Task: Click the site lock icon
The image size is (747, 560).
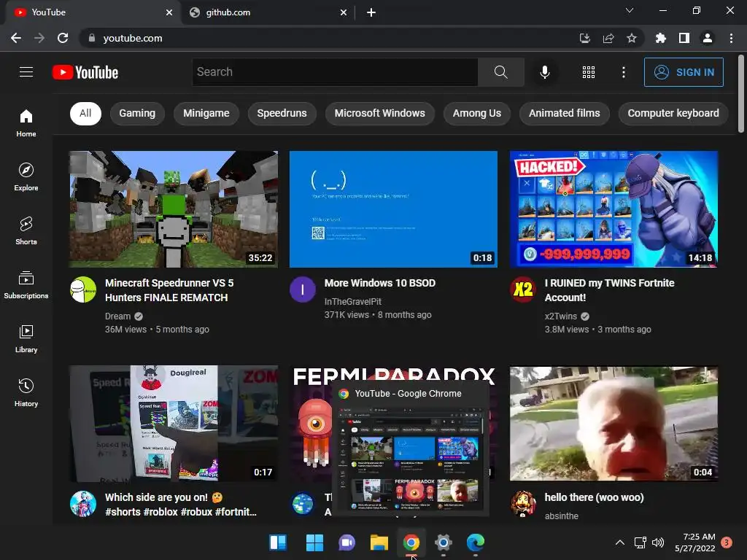Action: [92, 38]
